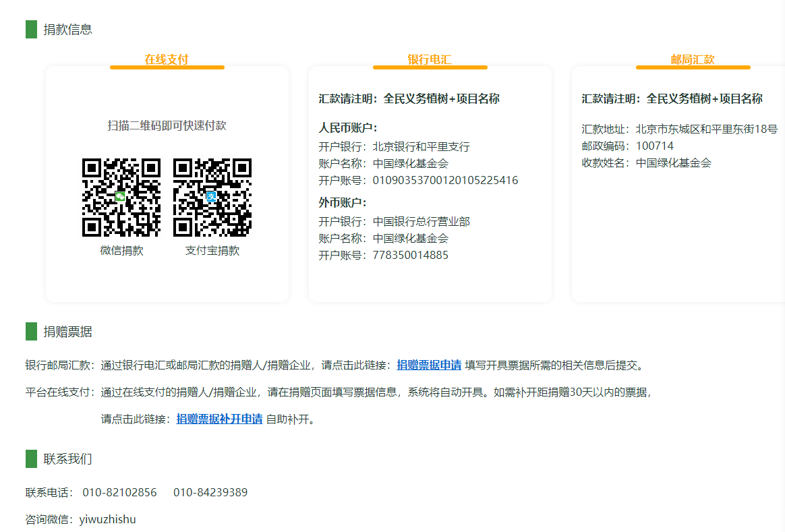Click the WeChat ID yiwuzhishu
785x532 pixels.
click(108, 519)
